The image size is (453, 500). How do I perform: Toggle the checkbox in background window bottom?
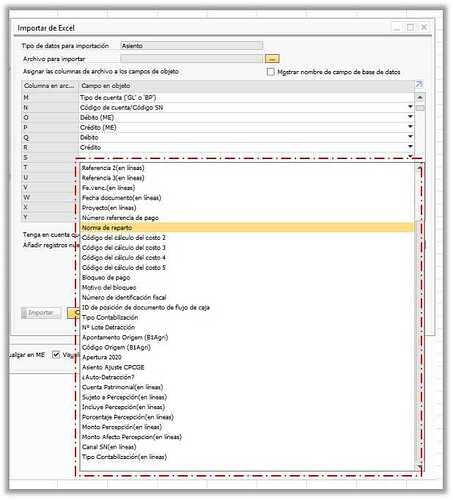(x=56, y=355)
